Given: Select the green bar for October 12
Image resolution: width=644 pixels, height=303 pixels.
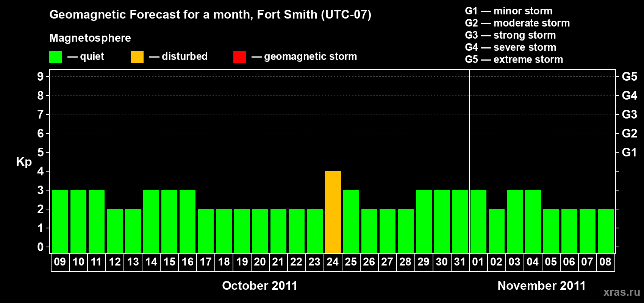Looking at the screenshot, I should point(115,231).
